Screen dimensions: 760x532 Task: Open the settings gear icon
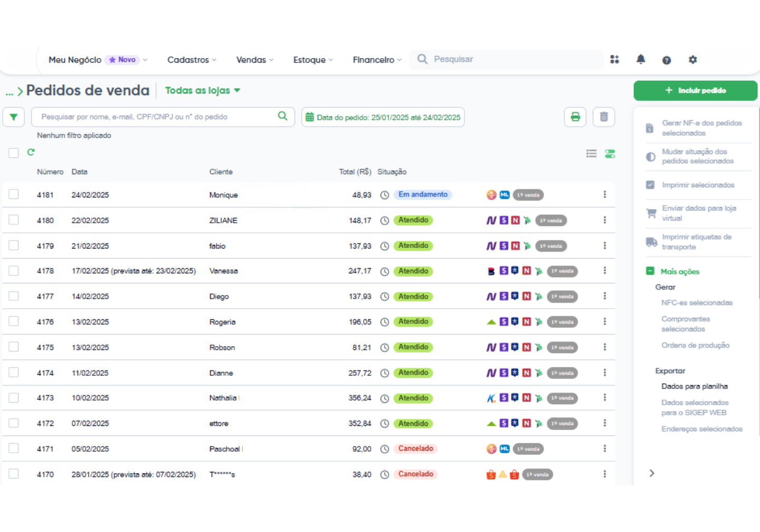(692, 60)
